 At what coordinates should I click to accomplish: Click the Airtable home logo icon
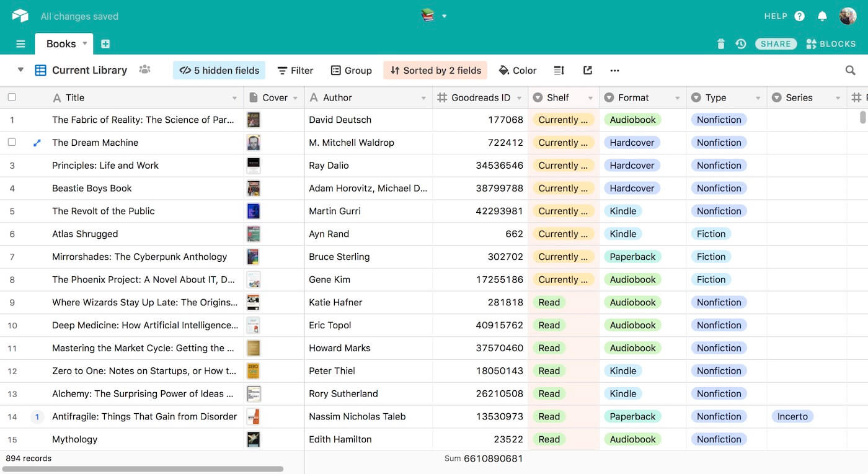20,16
